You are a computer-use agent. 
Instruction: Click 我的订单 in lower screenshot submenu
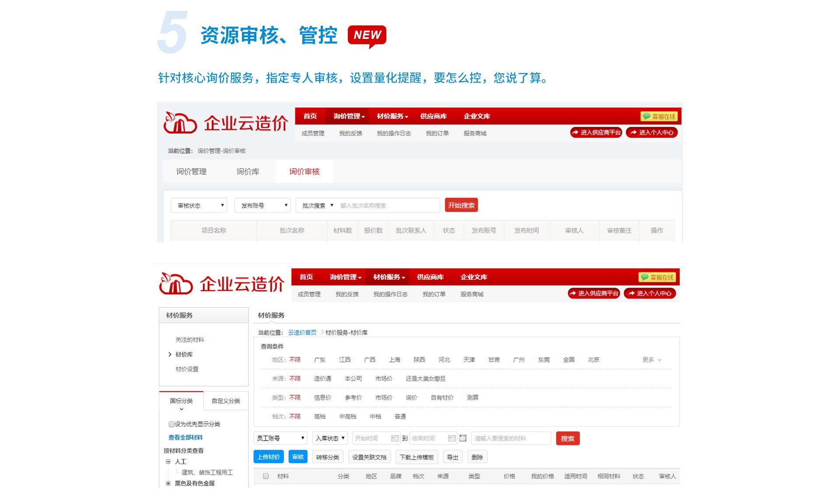[434, 294]
